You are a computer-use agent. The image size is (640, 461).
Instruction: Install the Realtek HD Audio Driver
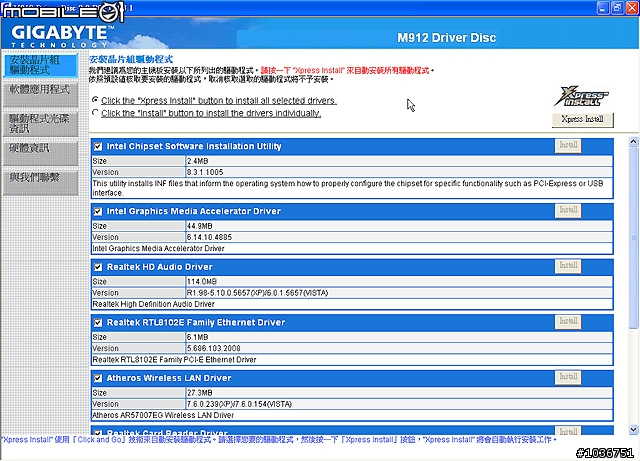coord(568,266)
